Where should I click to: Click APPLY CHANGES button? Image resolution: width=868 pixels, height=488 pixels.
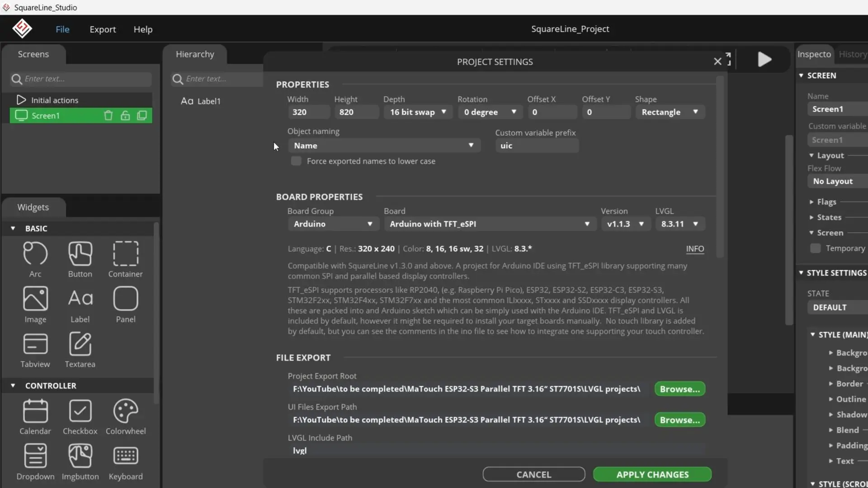coord(652,474)
